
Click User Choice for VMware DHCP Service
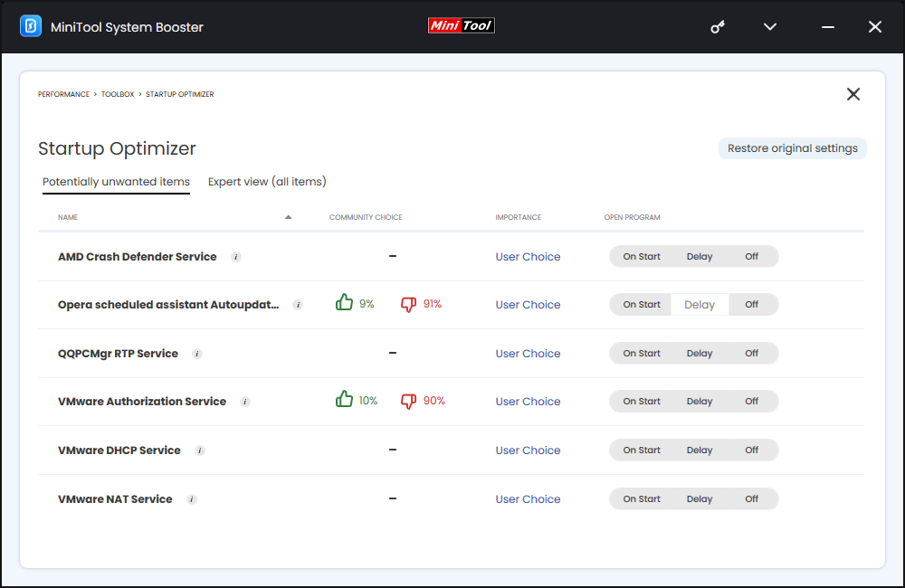click(528, 450)
